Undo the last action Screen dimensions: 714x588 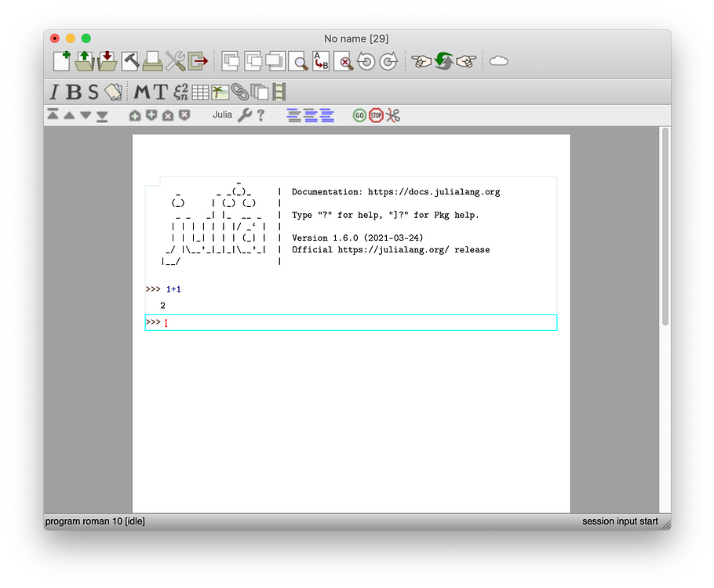pos(366,61)
